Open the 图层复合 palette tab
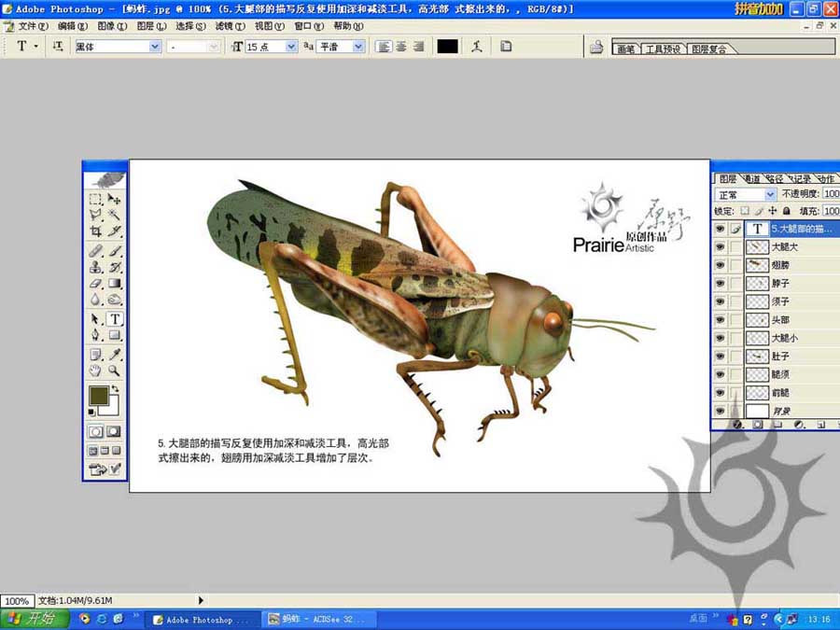 (x=708, y=49)
